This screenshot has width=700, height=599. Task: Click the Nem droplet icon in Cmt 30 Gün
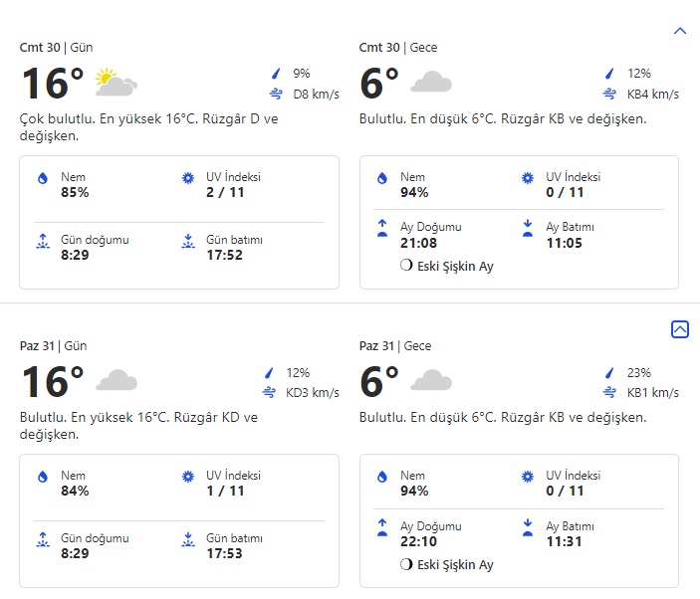[x=43, y=178]
